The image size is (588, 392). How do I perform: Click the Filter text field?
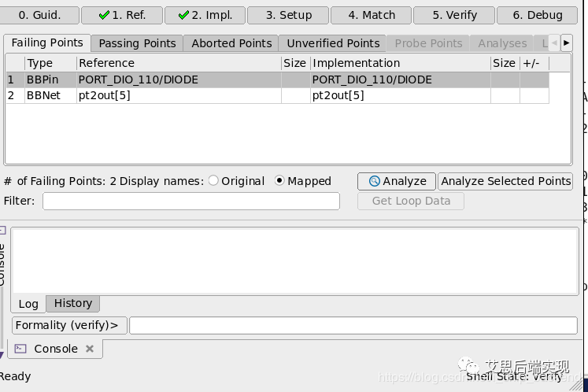coord(190,202)
